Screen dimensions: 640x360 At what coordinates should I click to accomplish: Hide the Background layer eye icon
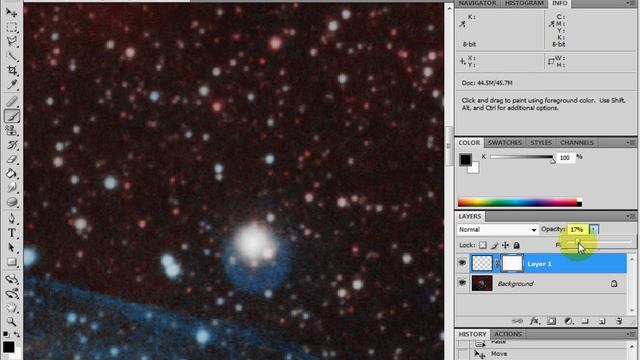click(x=462, y=282)
